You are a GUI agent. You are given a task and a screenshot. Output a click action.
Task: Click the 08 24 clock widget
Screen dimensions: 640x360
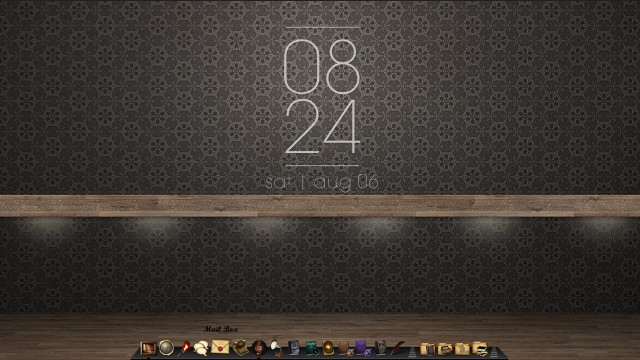tap(322, 97)
